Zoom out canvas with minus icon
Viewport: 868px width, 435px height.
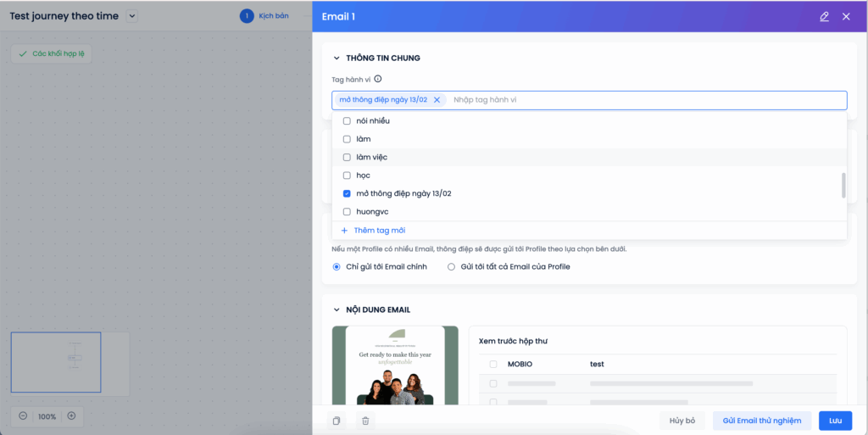[x=23, y=416]
